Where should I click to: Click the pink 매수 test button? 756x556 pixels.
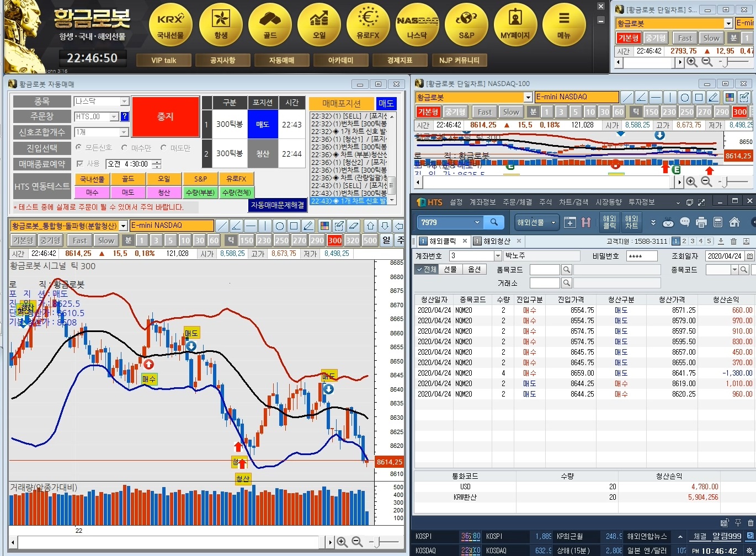(92, 193)
